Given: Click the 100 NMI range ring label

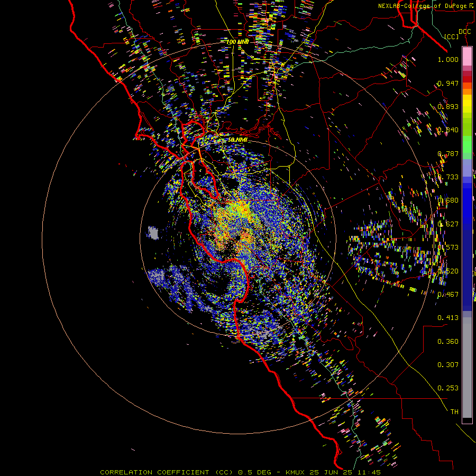Looking at the screenshot, I should pyautogui.click(x=237, y=42).
